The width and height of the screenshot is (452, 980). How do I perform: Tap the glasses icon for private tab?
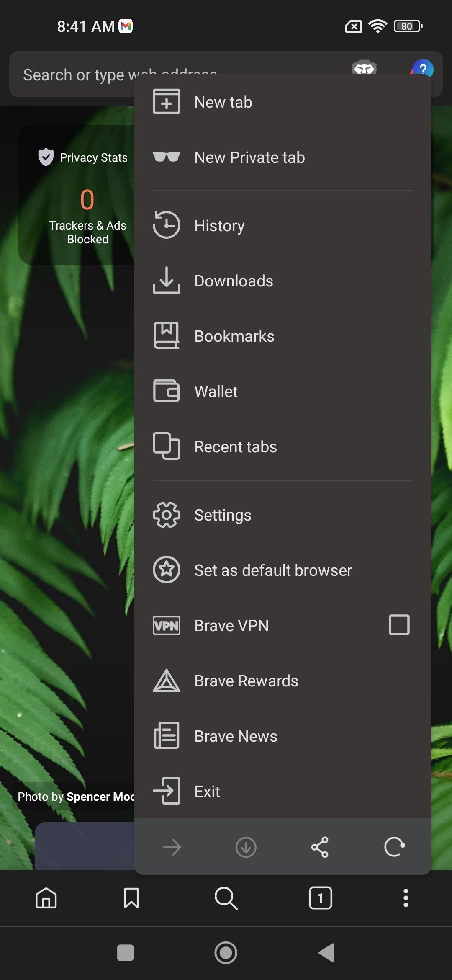click(167, 157)
